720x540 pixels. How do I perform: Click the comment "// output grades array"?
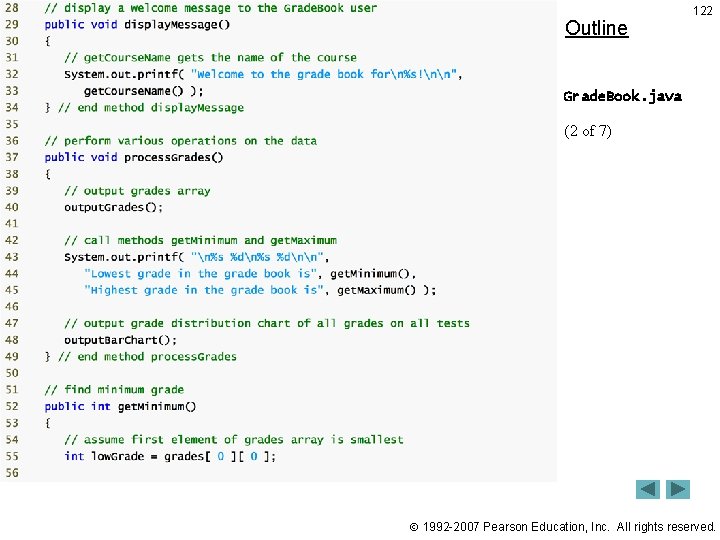137,191
